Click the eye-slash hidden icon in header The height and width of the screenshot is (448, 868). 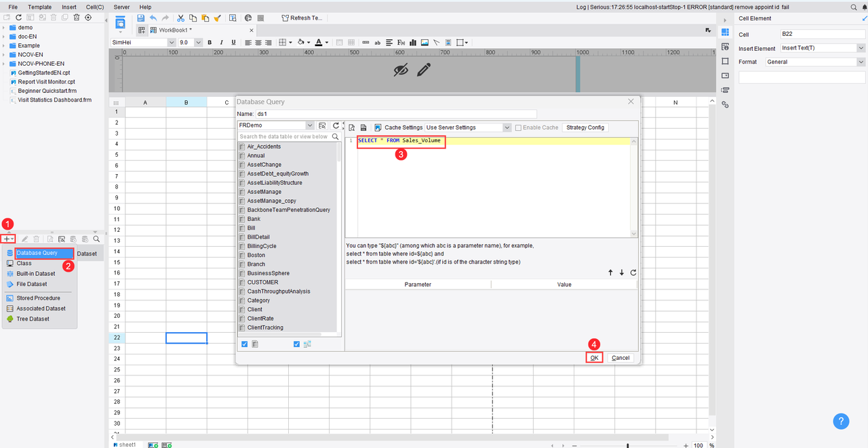pyautogui.click(x=401, y=69)
